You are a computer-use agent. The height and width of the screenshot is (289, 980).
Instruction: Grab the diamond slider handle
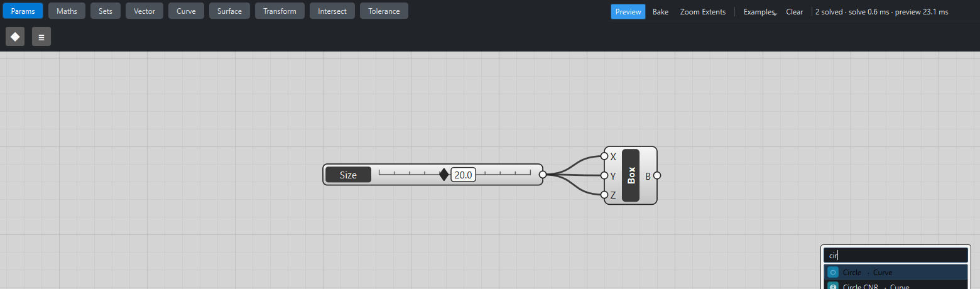(444, 175)
